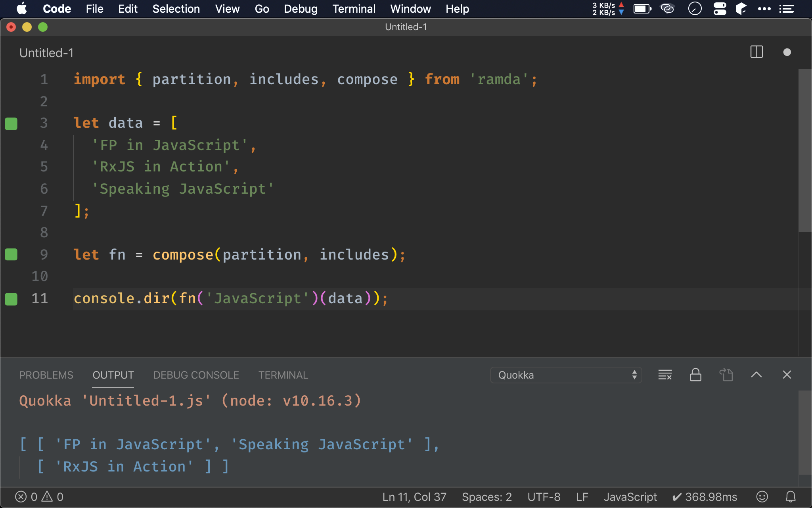Screen dimensions: 812x508
Task: Switch to the TERMINAL tab
Action: pos(283,375)
